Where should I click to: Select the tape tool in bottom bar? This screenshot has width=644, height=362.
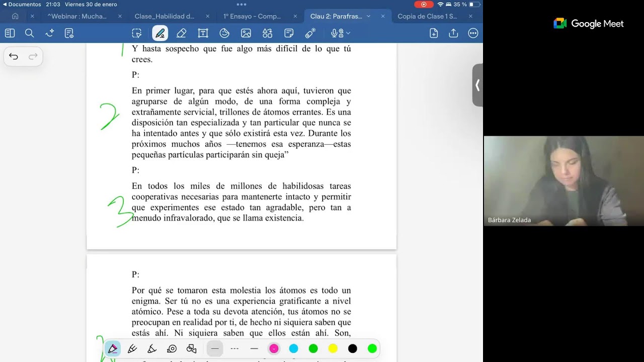coord(172,348)
